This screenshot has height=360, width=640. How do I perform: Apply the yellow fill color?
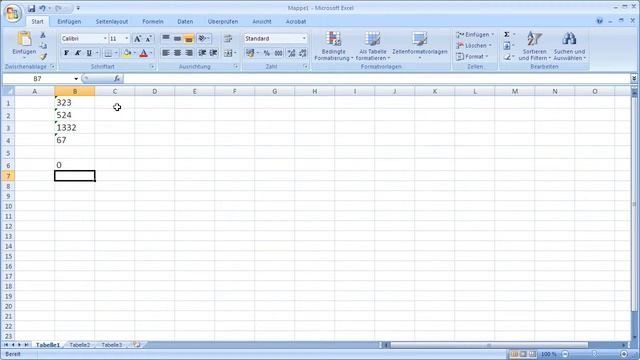pos(127,53)
